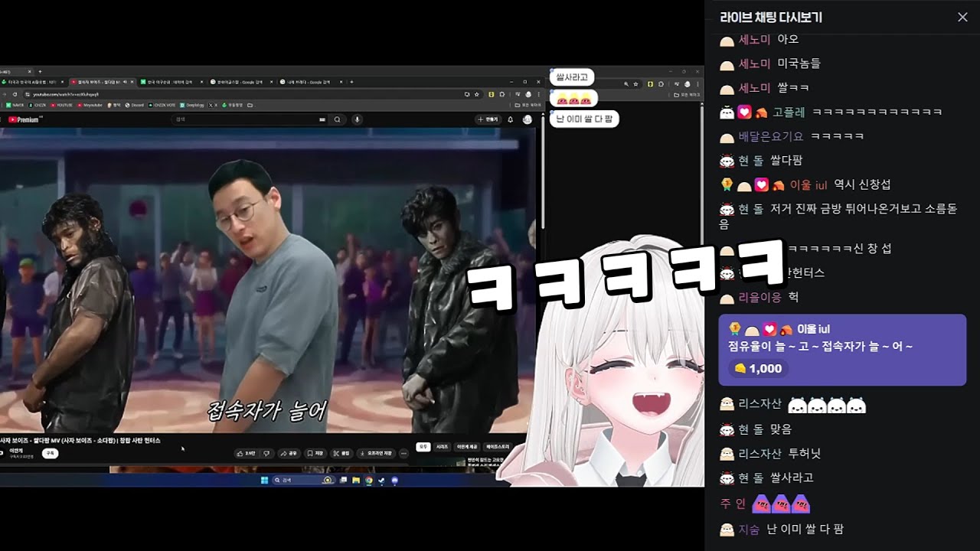Start YouTube voice search with microphone
Viewport: 980px width, 551px height.
(357, 119)
